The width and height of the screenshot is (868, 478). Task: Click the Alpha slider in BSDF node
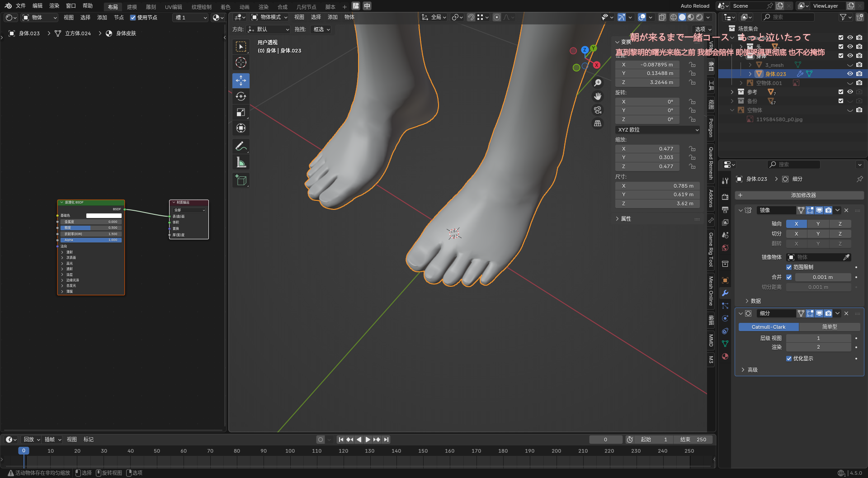tap(91, 240)
